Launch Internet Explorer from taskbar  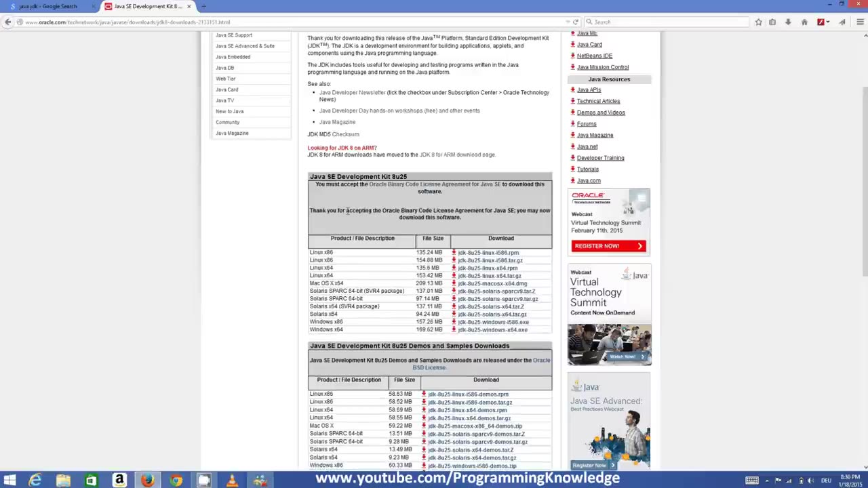35,481
